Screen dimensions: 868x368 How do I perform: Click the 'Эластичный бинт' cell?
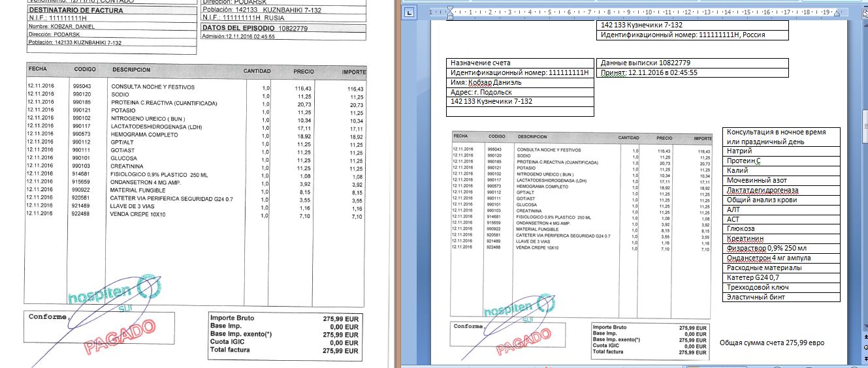[x=782, y=297]
